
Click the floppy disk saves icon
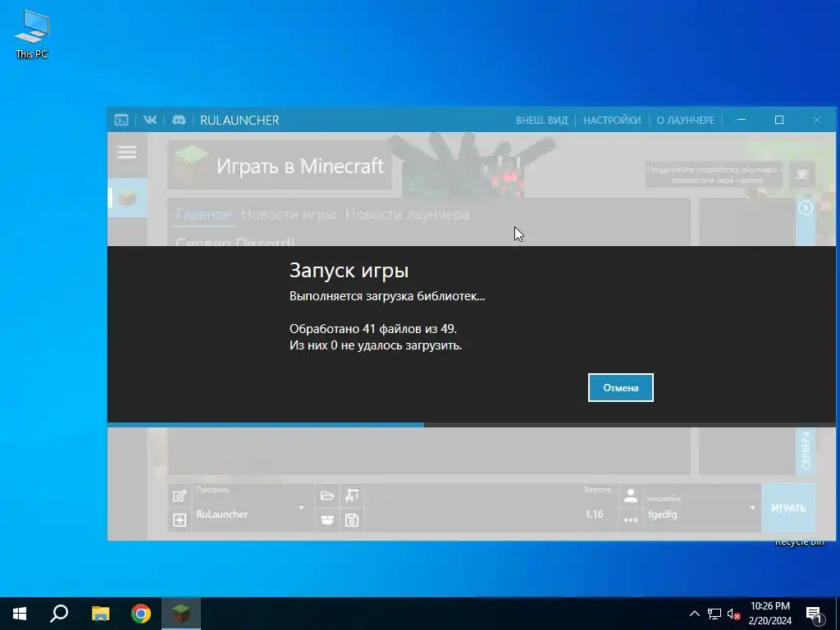click(352, 519)
